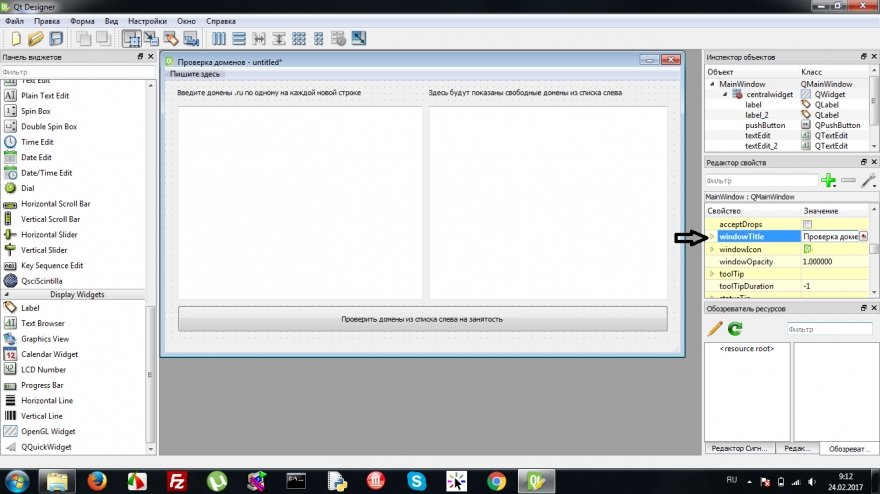Select textEdit_2 in object inspector
The width and height of the screenshot is (880, 494).
pyautogui.click(x=787, y=146)
